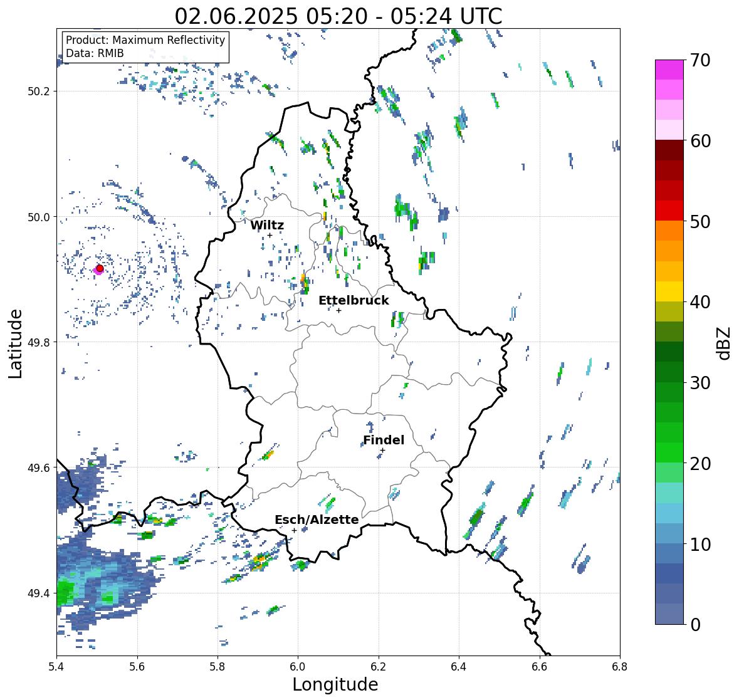
Task: Click the latitude tick label 49.6
Action: tap(39, 468)
